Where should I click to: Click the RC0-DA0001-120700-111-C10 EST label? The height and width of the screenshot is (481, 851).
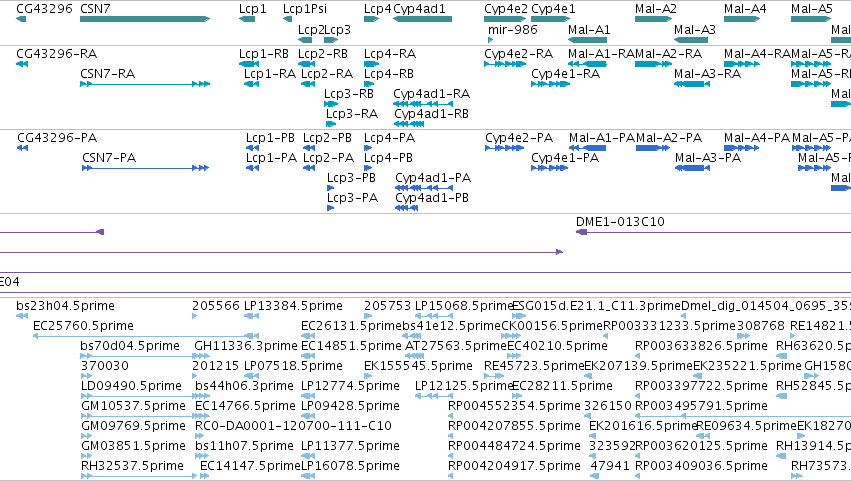click(293, 426)
